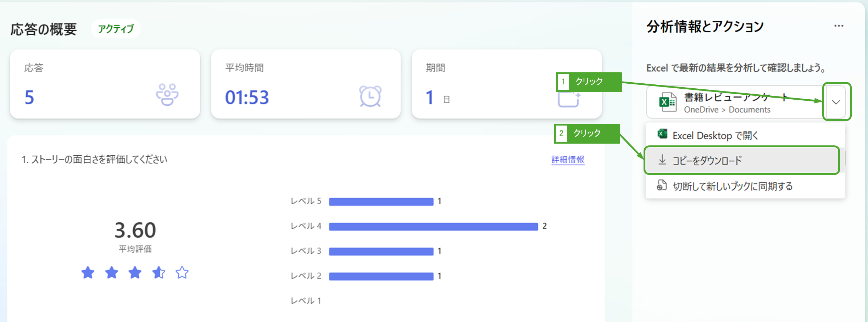Click the 応答 count card showing 5

pos(105,84)
